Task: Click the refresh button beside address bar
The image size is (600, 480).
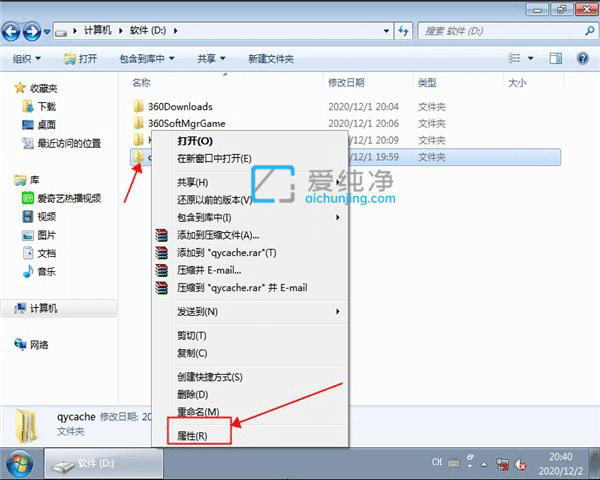Action: (403, 31)
